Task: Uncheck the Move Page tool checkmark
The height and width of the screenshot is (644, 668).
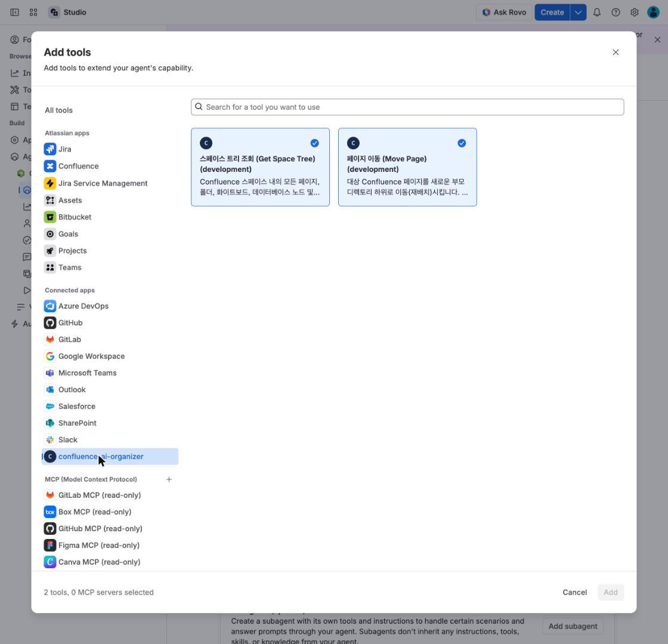Action: 462,143
